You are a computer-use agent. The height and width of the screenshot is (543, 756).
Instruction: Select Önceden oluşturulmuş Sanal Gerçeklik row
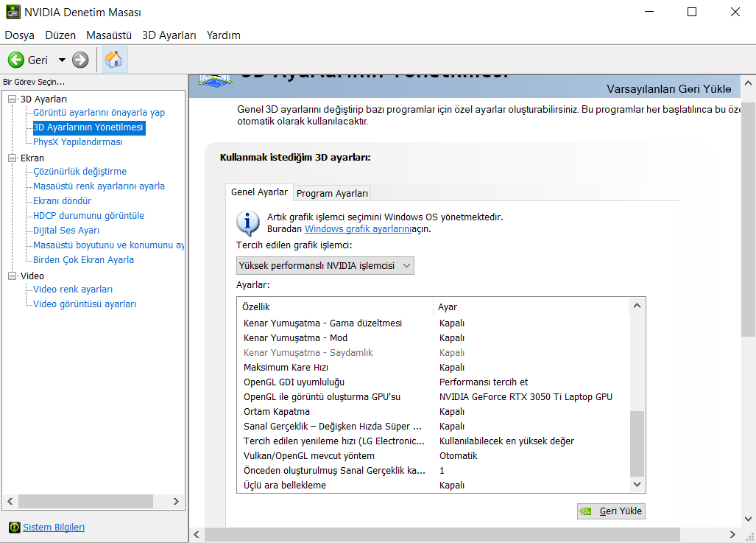pos(433,471)
